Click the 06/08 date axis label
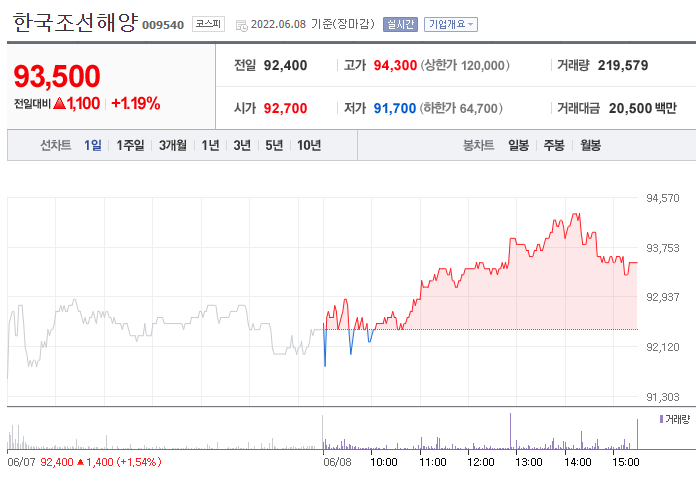This screenshot has height=484, width=696. tap(337, 462)
